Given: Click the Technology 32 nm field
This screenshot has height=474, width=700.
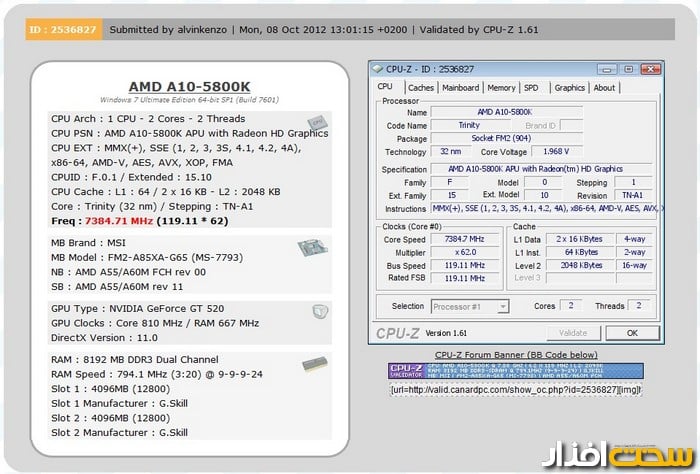Looking at the screenshot, I should pos(450,152).
